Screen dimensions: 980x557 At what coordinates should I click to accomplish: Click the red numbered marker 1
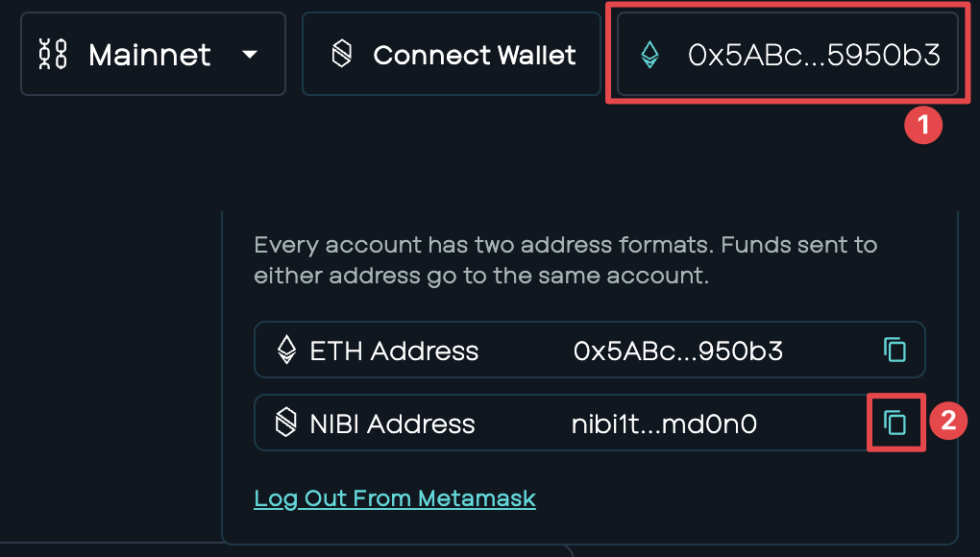923,125
